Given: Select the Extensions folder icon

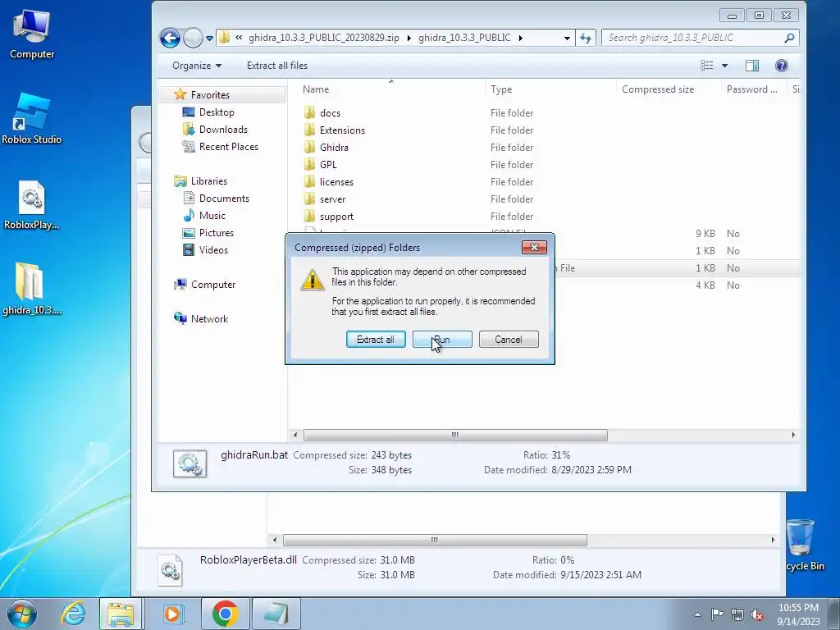Looking at the screenshot, I should [x=309, y=130].
